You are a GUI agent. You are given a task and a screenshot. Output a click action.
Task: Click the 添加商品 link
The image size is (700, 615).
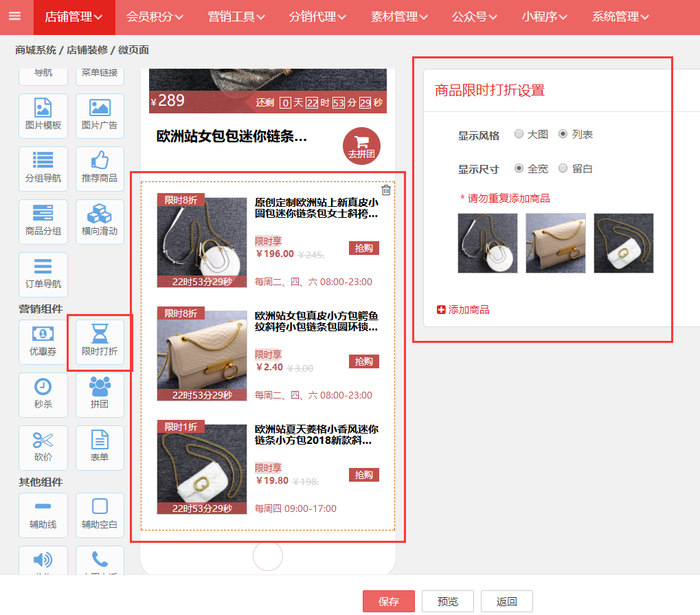[x=464, y=310]
